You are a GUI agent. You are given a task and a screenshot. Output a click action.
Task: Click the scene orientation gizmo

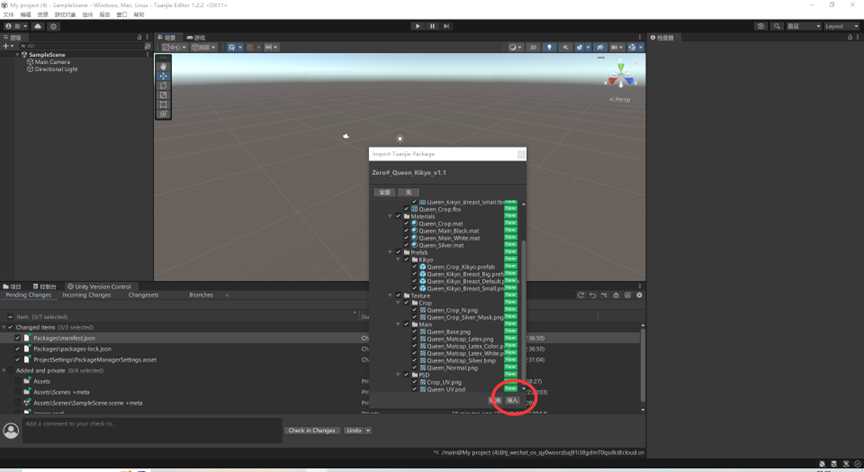[621, 76]
